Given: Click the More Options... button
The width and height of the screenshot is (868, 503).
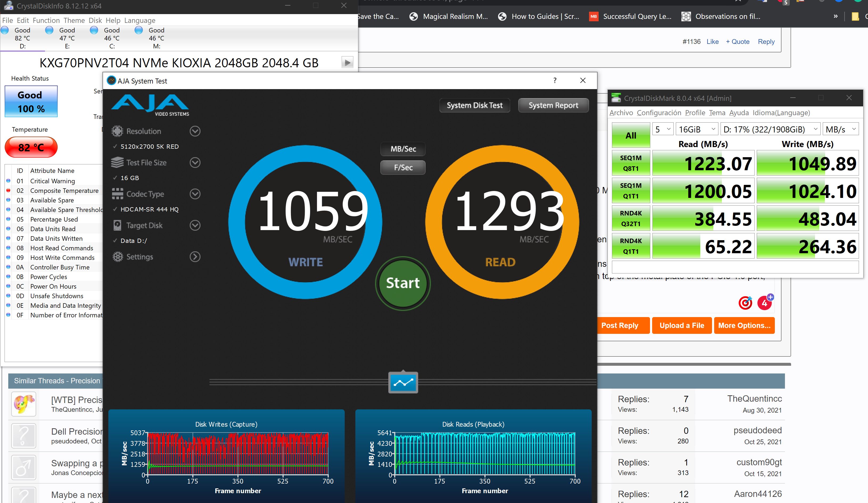Looking at the screenshot, I should tap(744, 325).
